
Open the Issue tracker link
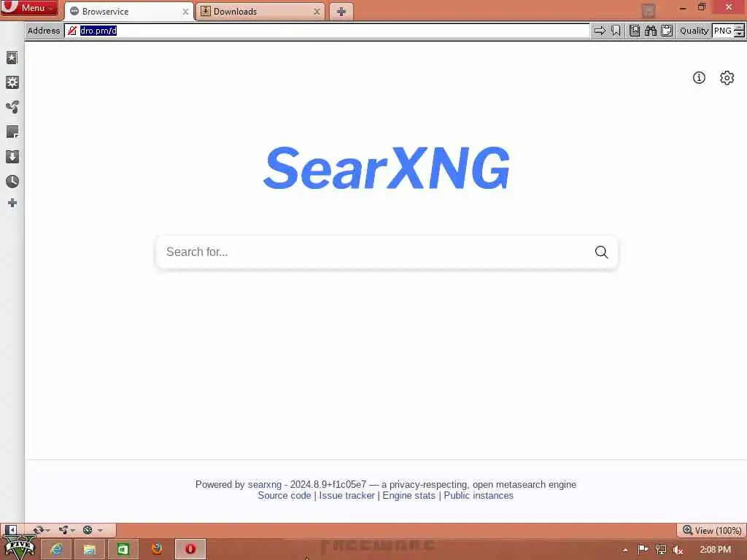[x=347, y=496]
